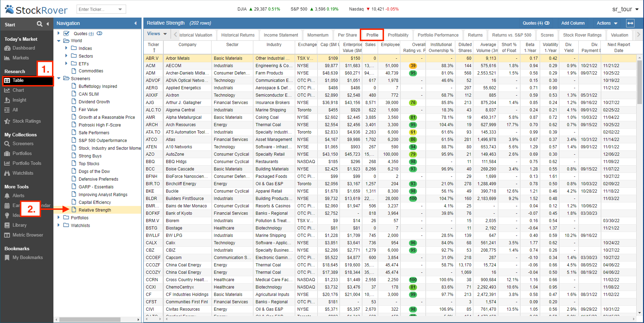This screenshot has width=644, height=323.
Task: Open Alerts under More Tools
Action: [18, 195]
